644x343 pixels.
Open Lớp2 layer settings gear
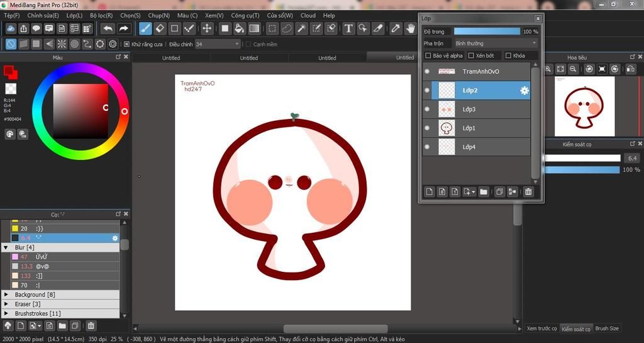click(524, 91)
